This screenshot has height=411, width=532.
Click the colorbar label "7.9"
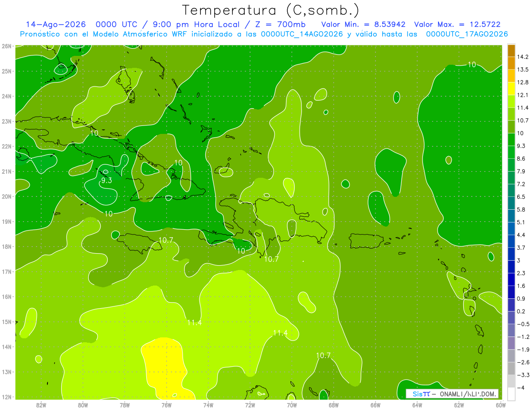click(x=522, y=171)
